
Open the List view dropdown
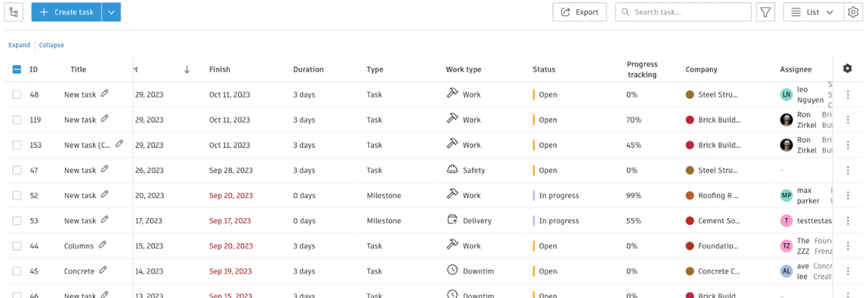coord(813,12)
